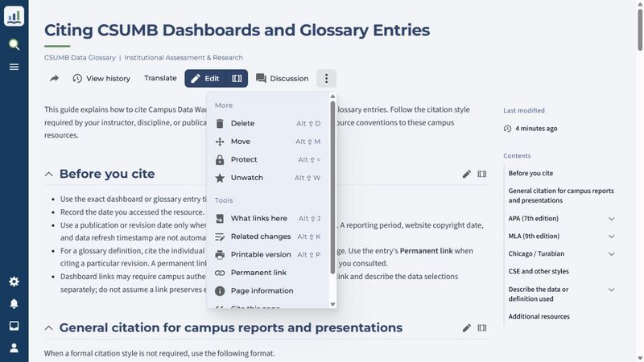This screenshot has width=644, height=362.
Task: Expand Chicago / Turabian subsections
Action: pos(612,254)
